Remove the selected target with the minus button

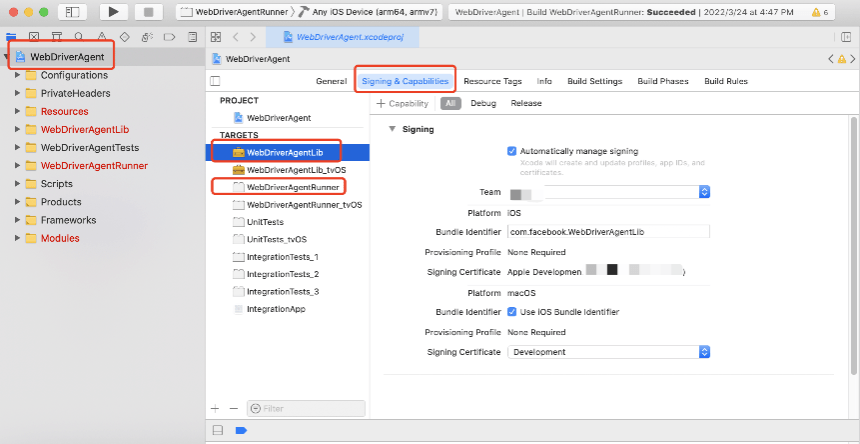click(x=234, y=408)
